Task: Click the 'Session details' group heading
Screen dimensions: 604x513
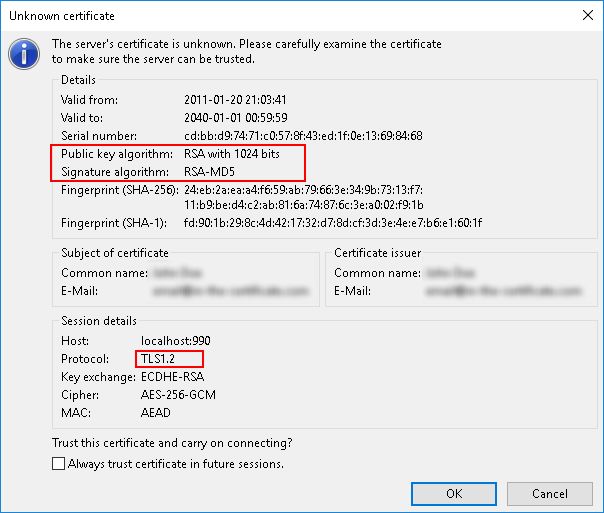Action: point(99,320)
